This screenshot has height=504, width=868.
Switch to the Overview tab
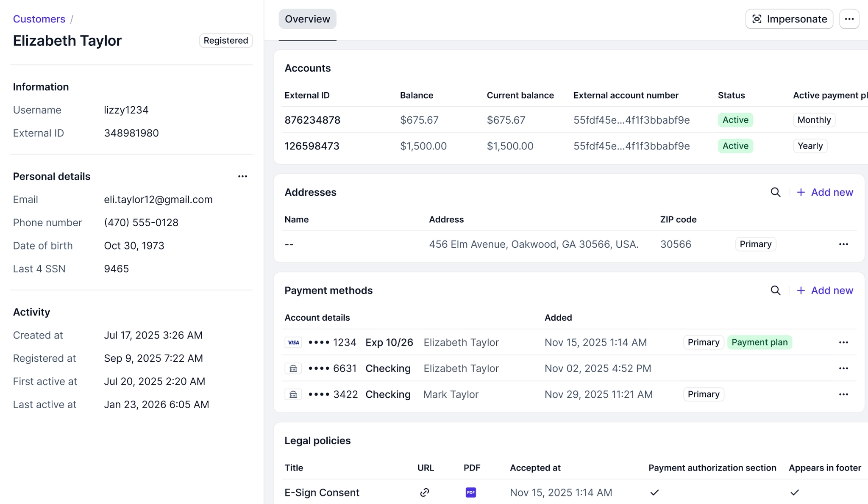[307, 19]
